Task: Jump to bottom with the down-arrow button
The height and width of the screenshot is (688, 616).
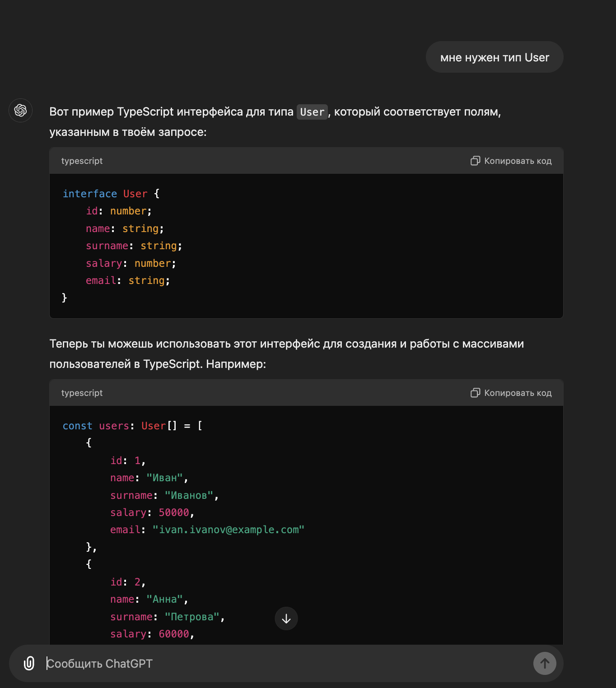Action: tap(286, 618)
